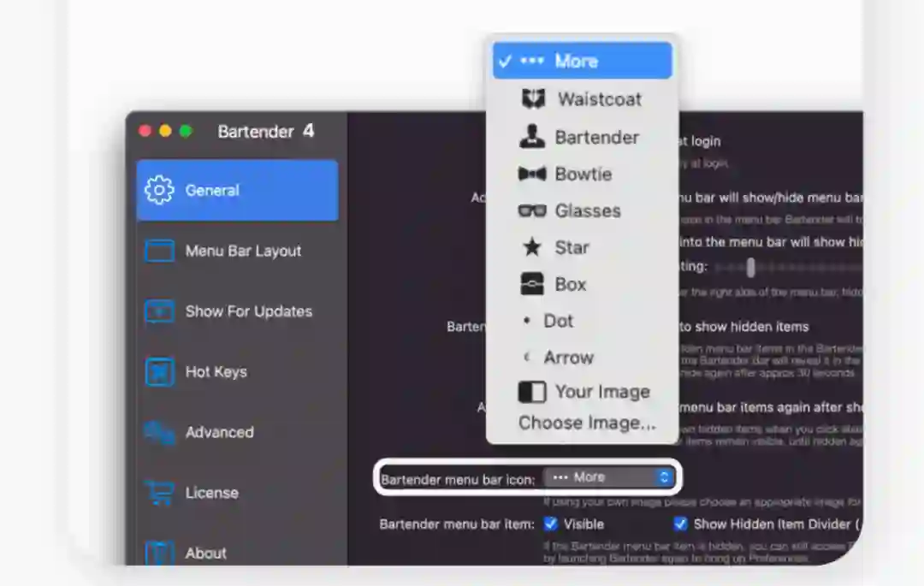Open the Hot Keys section
This screenshot has height=586, width=924.
[x=238, y=372]
